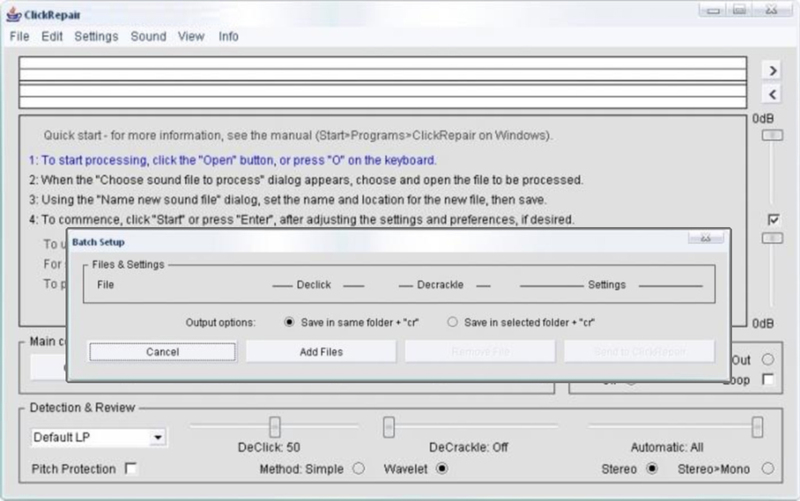Minimize the ClickRepair window
Viewport: 800px width, 501px height.
coord(713,10)
